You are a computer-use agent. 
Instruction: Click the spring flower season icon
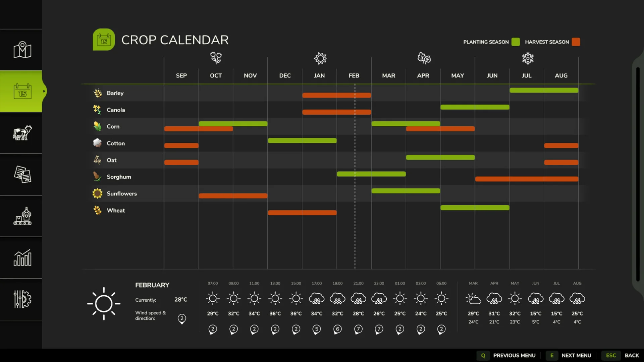click(216, 58)
